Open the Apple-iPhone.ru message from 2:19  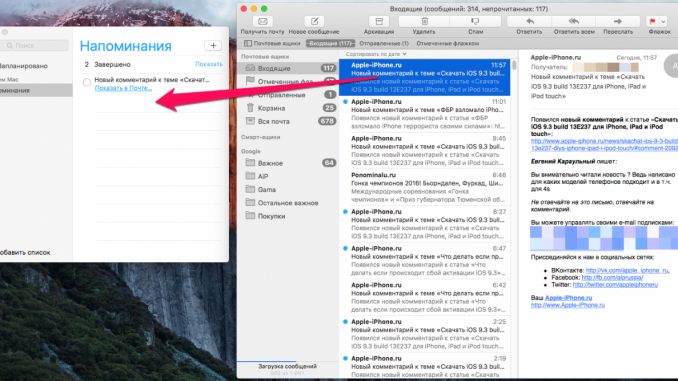click(425, 366)
